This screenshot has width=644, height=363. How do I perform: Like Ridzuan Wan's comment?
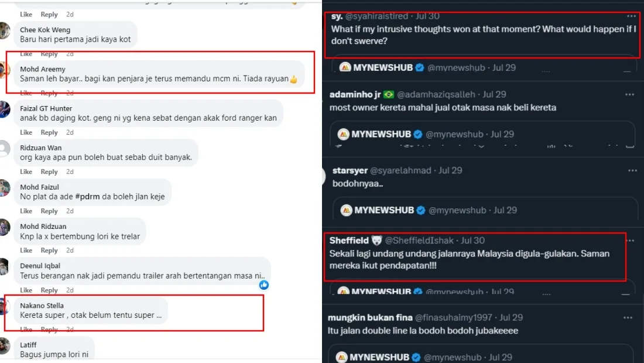point(26,172)
